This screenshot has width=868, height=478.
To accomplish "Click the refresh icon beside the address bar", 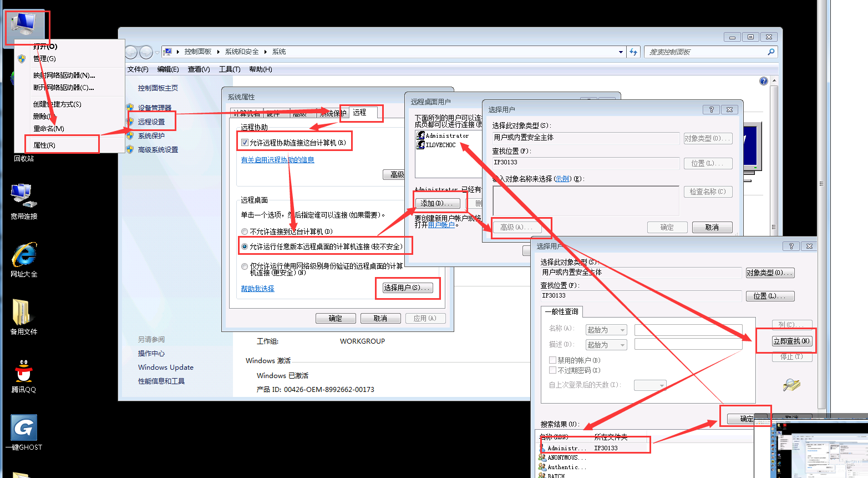I will click(x=633, y=52).
